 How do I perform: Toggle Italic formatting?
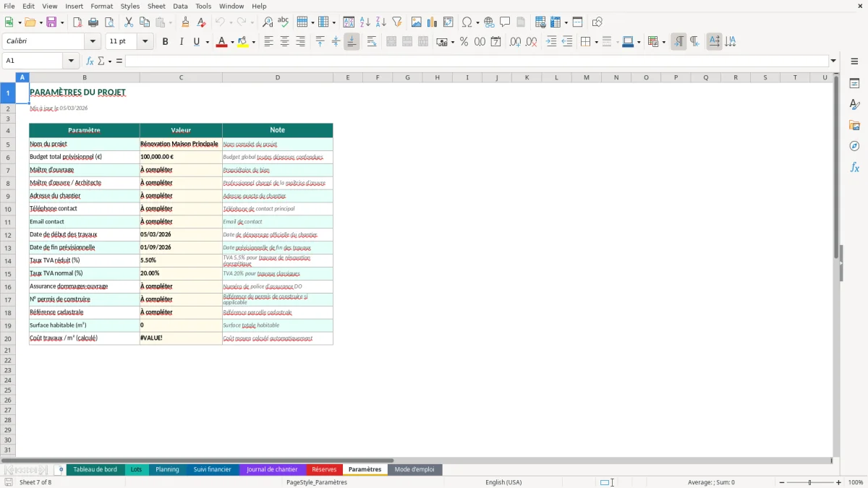181,42
